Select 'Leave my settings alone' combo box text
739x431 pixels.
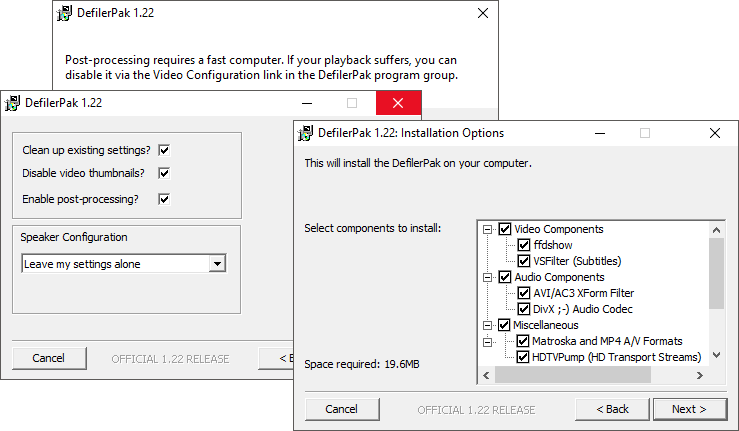tap(82, 265)
